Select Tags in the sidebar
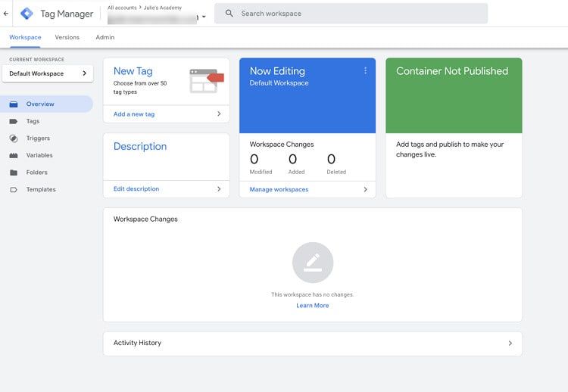This screenshot has height=392, width=568. tap(46, 121)
